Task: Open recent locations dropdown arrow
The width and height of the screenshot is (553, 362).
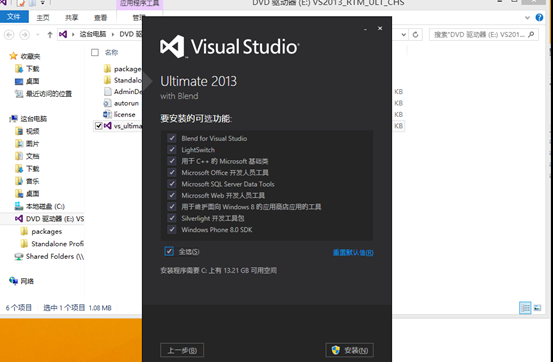Action: tap(38, 35)
